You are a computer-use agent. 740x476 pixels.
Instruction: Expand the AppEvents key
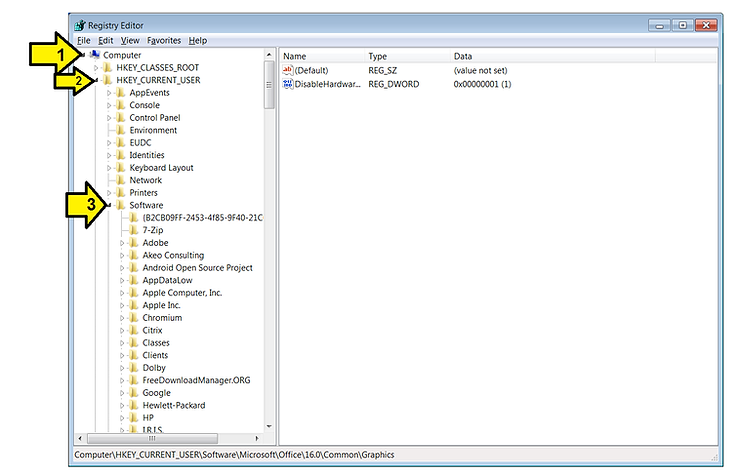pos(109,93)
